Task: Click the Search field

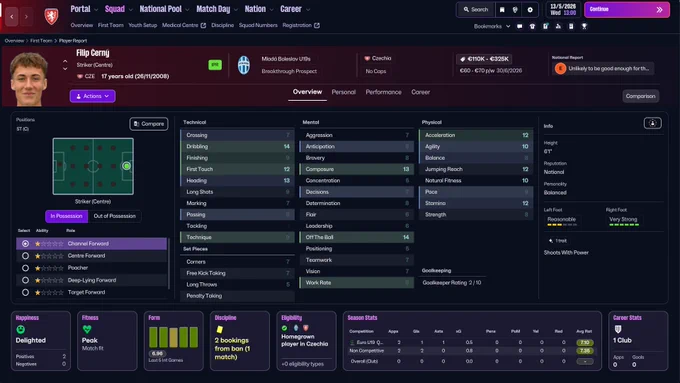Action: click(x=476, y=10)
